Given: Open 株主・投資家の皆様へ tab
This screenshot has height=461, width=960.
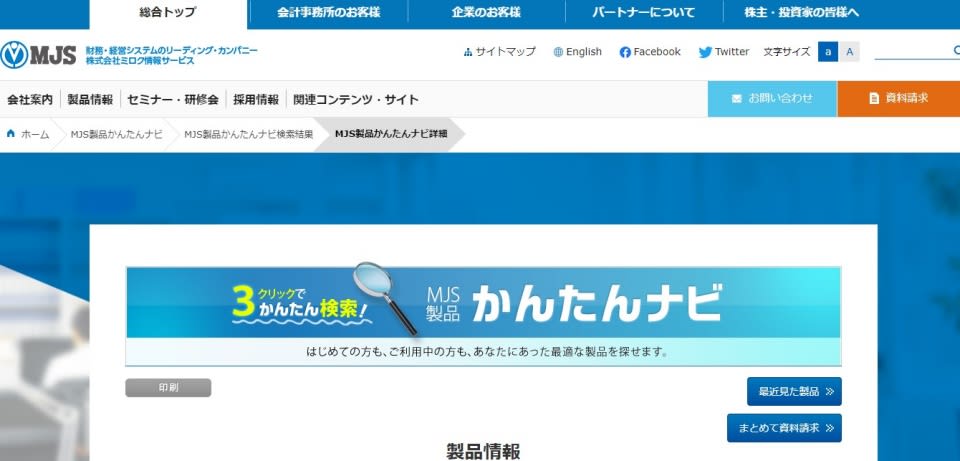Looking at the screenshot, I should 801,13.
